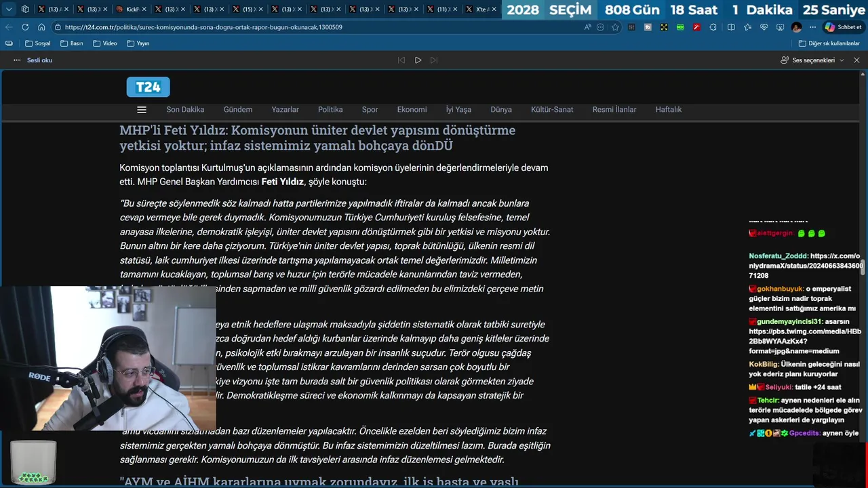The width and height of the screenshot is (868, 488).
Task: Skip to previous paragraph in read aloud
Action: pos(401,60)
